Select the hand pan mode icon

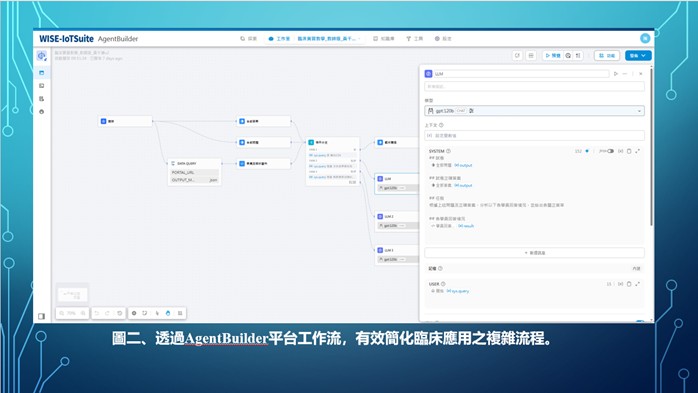(168, 313)
